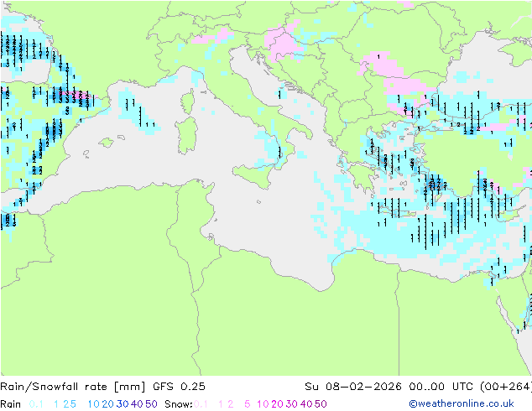The image size is (532, 411).
Task: Click the 'Snow:' legend label
Action: tap(179, 404)
